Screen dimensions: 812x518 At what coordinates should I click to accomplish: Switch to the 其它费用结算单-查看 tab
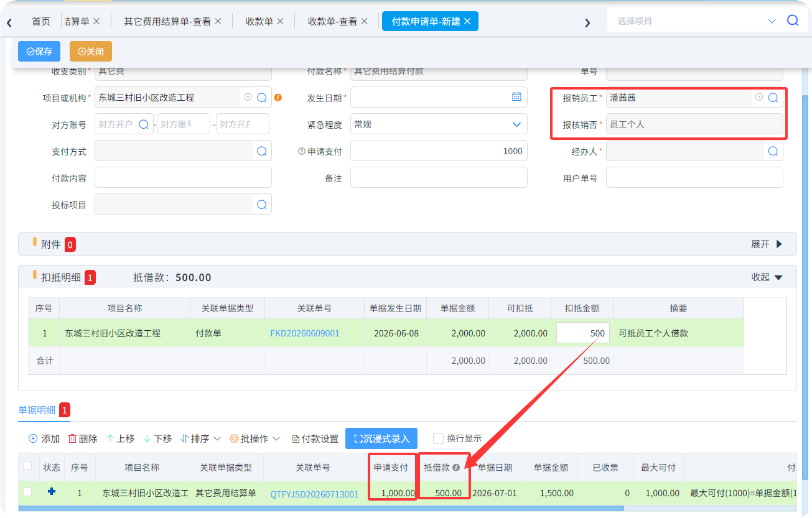coord(167,21)
